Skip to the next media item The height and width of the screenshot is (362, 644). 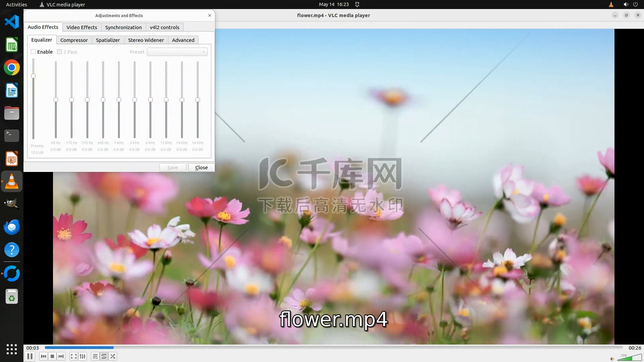coord(61,356)
